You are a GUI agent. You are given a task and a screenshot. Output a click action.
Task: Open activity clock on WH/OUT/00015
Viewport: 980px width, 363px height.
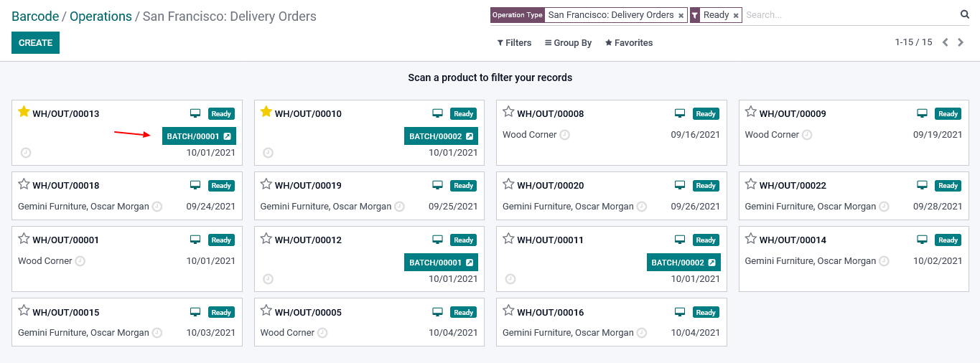click(157, 333)
